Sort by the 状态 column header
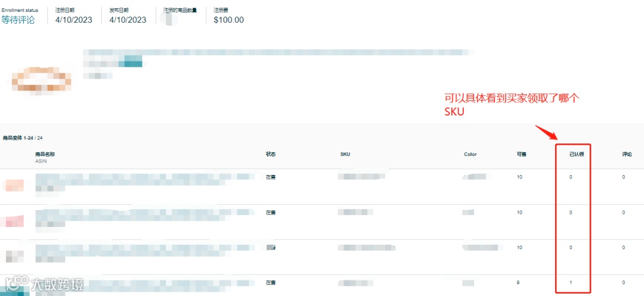 [270, 155]
